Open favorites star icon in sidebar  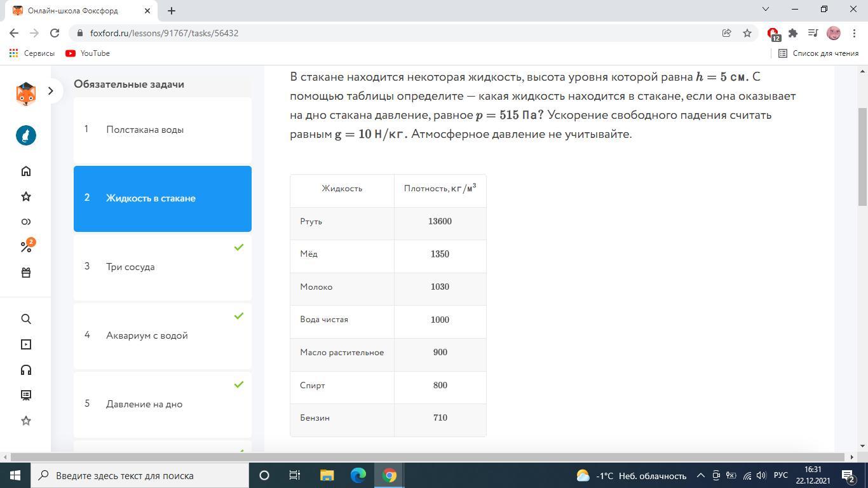click(26, 196)
